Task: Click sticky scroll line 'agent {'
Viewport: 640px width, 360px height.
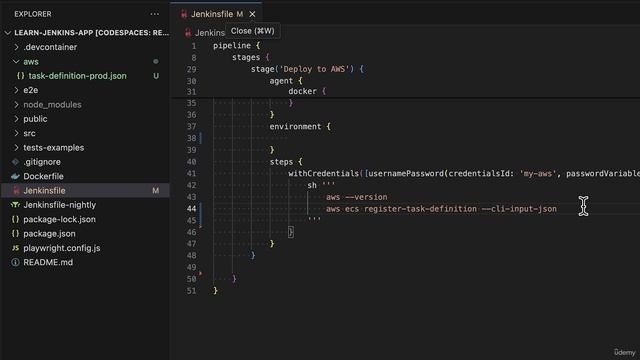Action: point(286,81)
